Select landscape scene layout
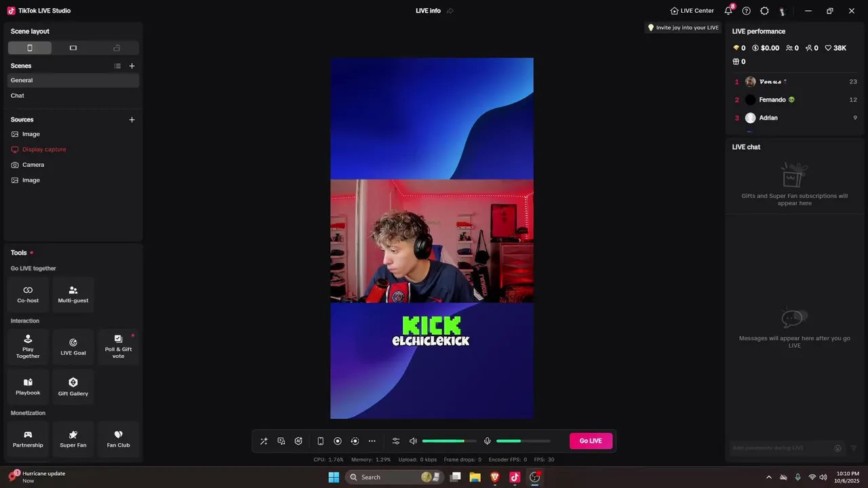 click(x=73, y=48)
